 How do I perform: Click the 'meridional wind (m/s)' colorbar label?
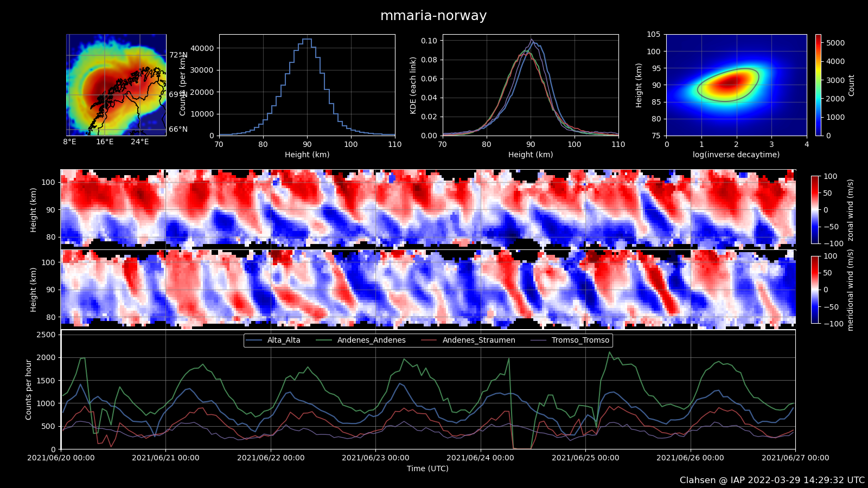coord(851,290)
